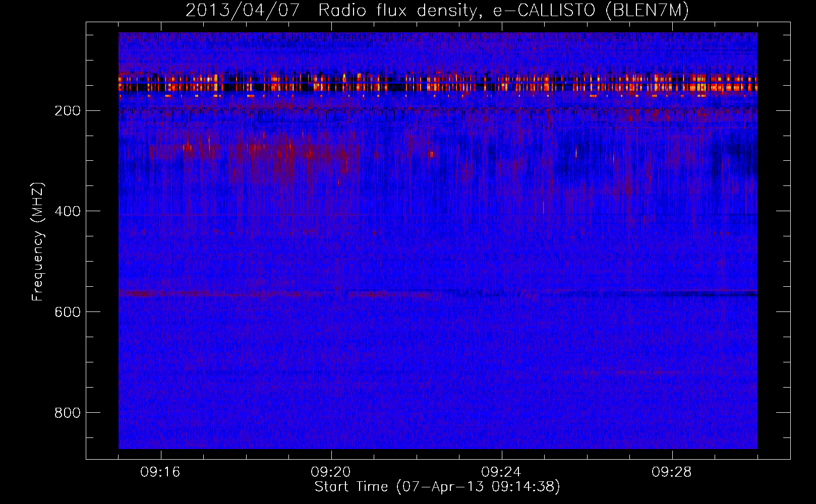The height and width of the screenshot is (504, 816).
Task: Click the 'Start Time (07-Apr-13 09:14:38)' label
Action: [x=437, y=487]
